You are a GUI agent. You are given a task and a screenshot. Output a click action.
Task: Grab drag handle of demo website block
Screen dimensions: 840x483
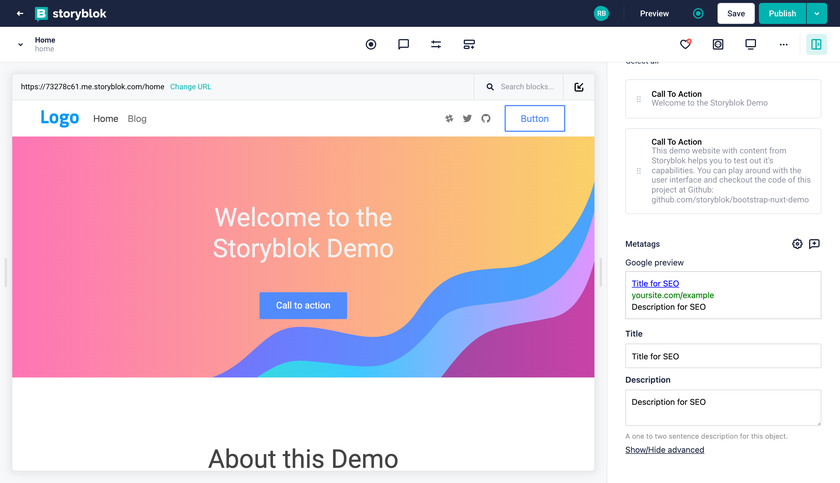[639, 171]
